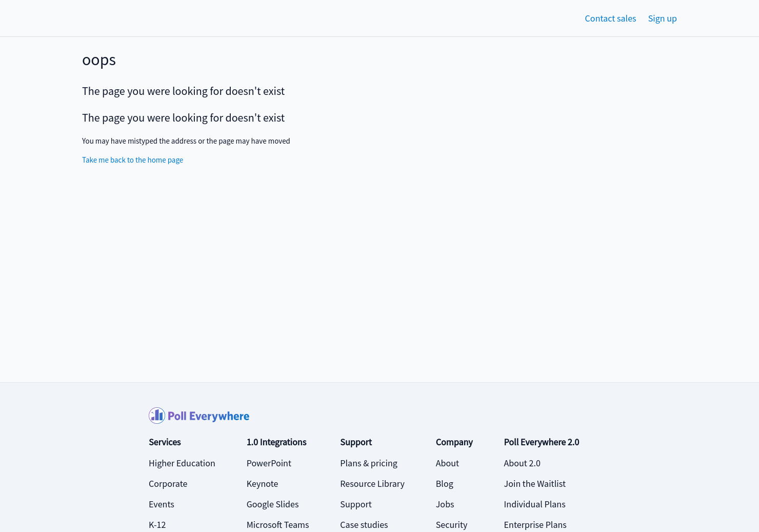Visit the Microsoft Teams integration link
759x532 pixels.
(277, 525)
